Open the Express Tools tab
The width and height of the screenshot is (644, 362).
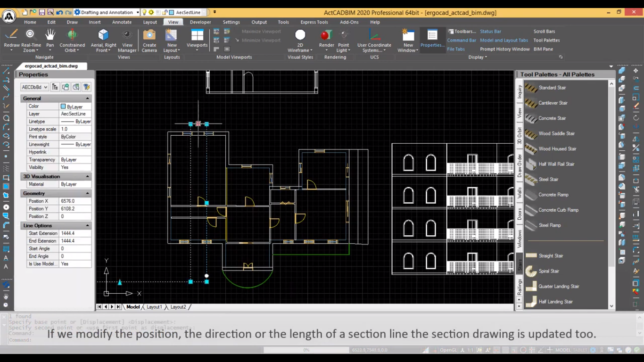click(x=314, y=22)
